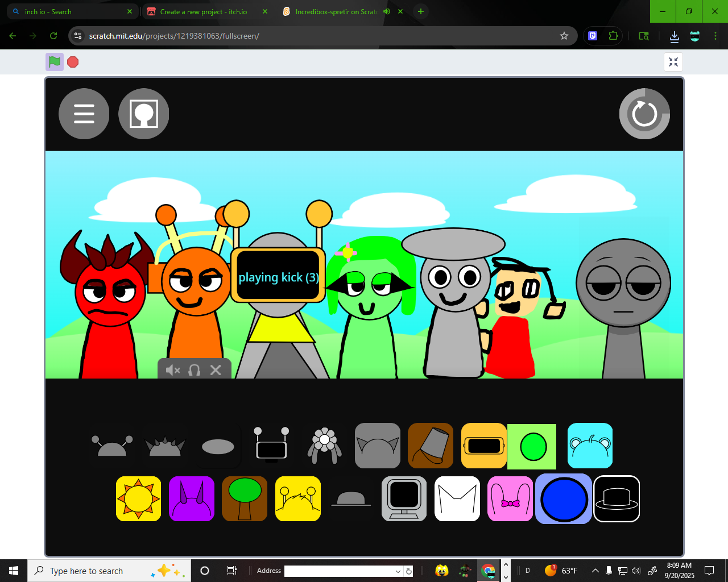728x582 pixels.
Task: Pick the white cat ears icon
Action: (457, 499)
